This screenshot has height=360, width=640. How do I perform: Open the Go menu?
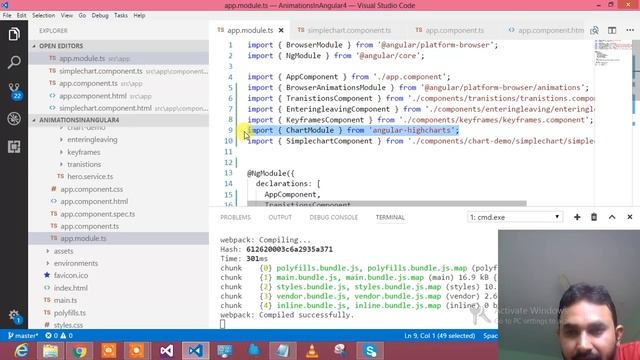click(82, 16)
